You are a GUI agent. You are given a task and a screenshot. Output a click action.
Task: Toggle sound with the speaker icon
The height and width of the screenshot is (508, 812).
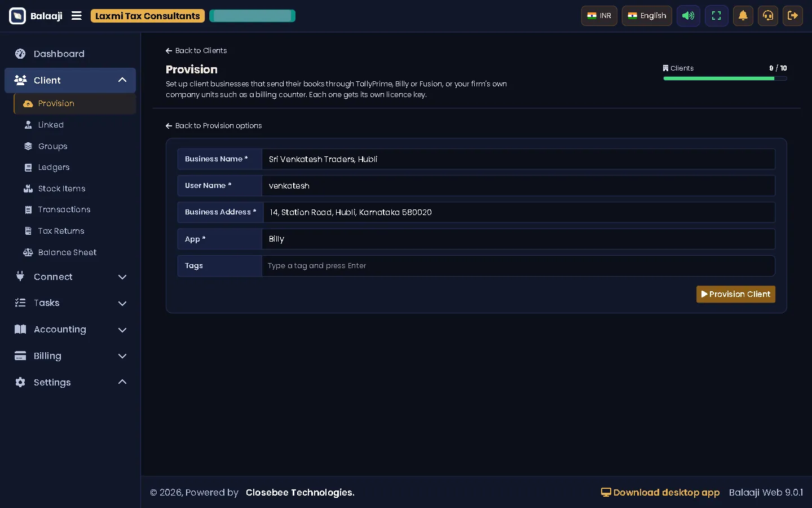(688, 16)
